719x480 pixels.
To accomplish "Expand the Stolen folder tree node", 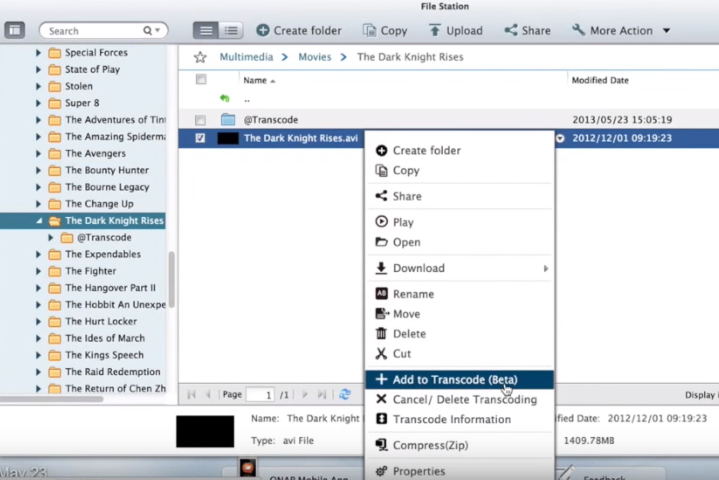I will point(39,86).
